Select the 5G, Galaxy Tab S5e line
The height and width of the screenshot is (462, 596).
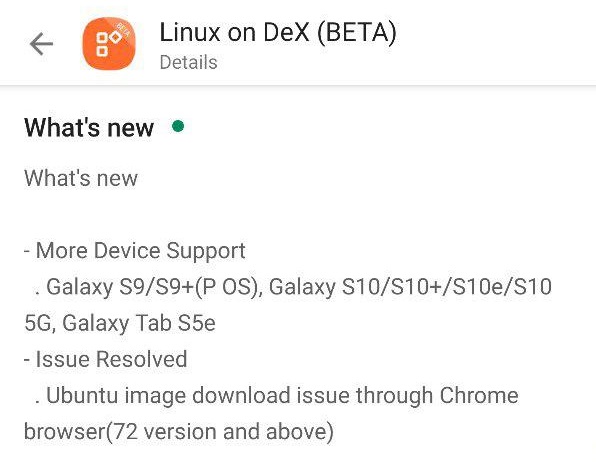[120, 323]
